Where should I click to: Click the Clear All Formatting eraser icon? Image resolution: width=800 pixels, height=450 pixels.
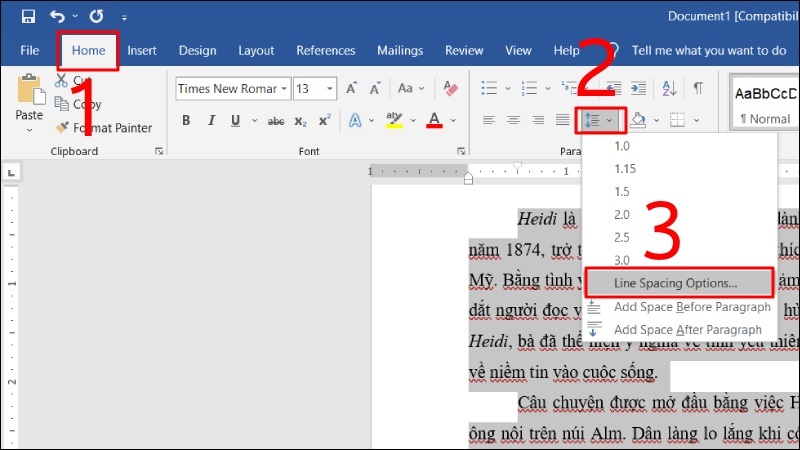pos(452,89)
